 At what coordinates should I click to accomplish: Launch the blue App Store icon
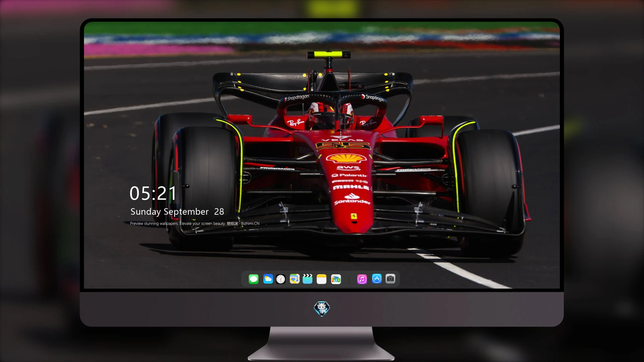pos(377,279)
